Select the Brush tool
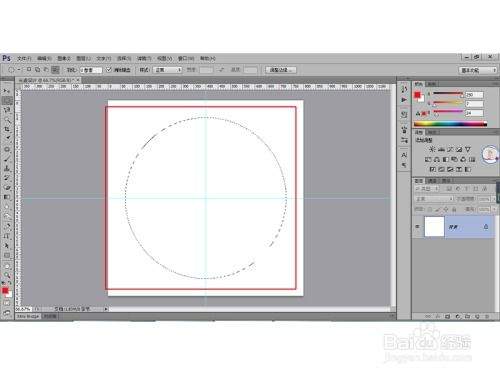 [x=7, y=159]
